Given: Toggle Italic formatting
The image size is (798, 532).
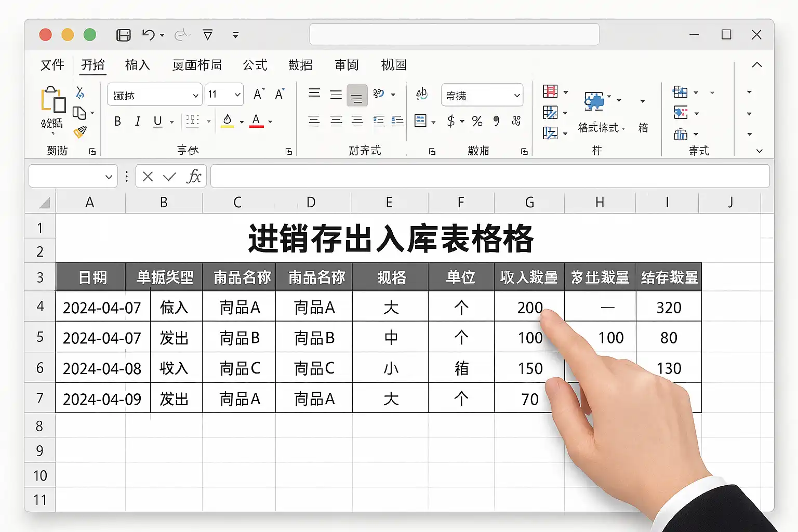Looking at the screenshot, I should (x=138, y=121).
